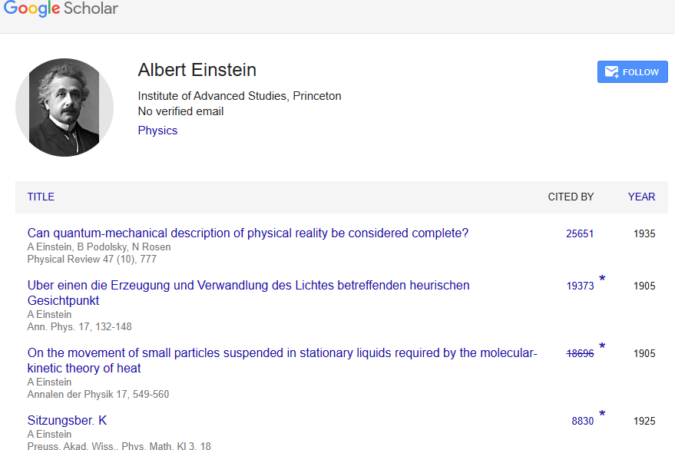Click the Albert Einstein name heading
This screenshot has height=450, width=675.
pos(197,70)
